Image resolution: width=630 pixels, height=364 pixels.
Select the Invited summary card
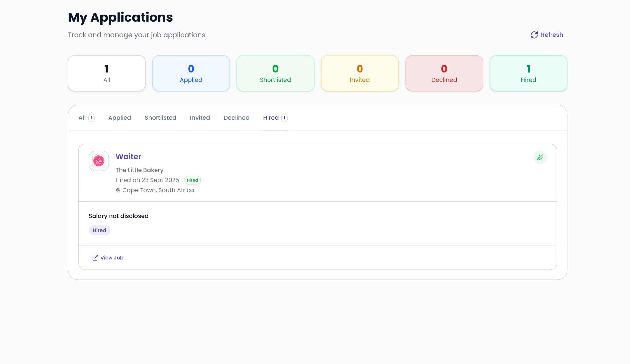tap(360, 73)
